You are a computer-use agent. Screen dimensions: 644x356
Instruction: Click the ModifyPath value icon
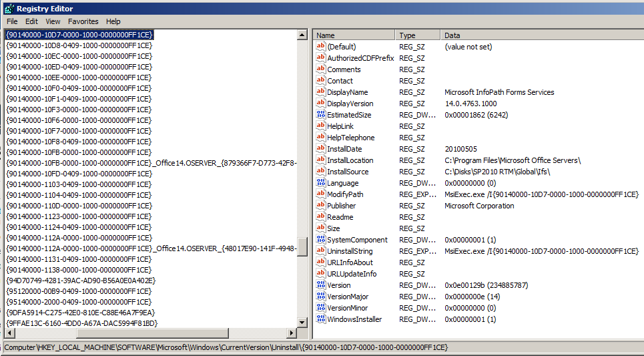tap(320, 194)
